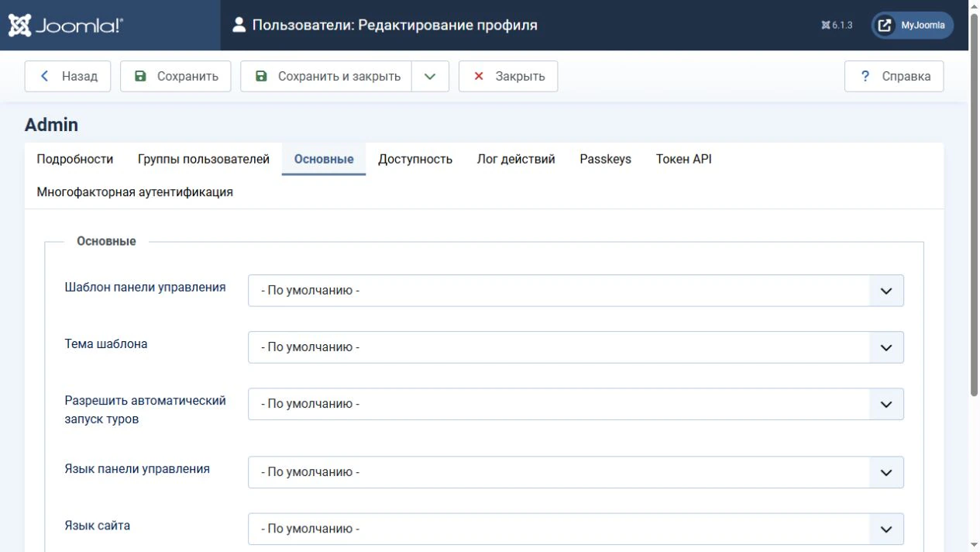Go back with the Назад button

(67, 76)
